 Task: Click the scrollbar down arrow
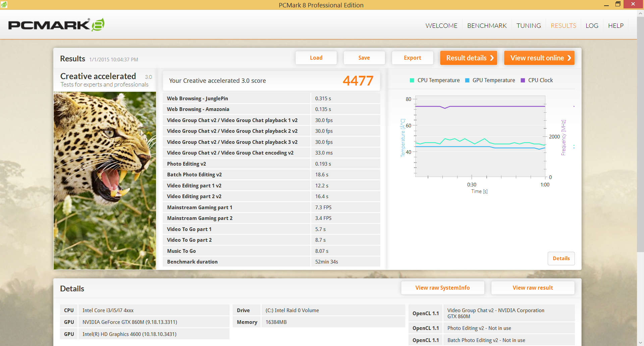coord(640,342)
